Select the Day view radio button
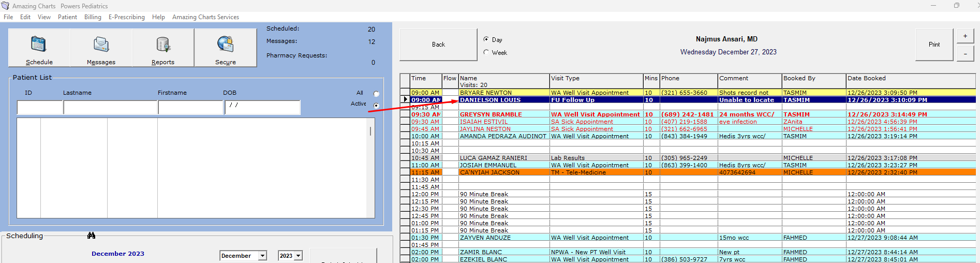 (x=486, y=39)
